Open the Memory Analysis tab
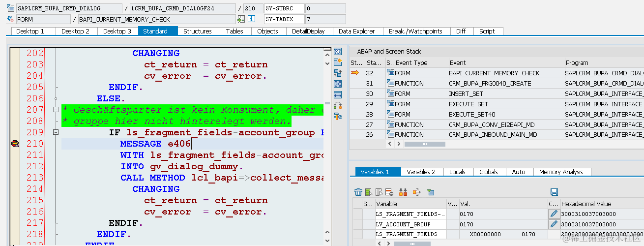 [561, 172]
